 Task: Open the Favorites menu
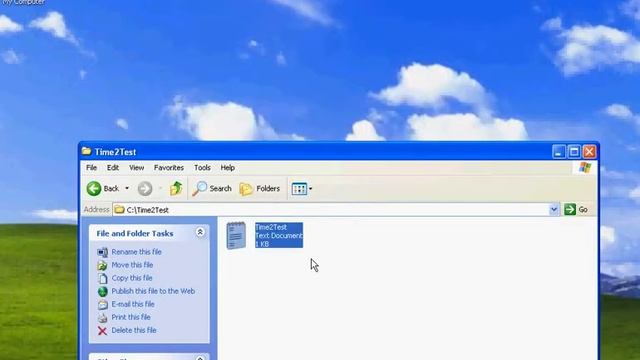click(x=169, y=168)
